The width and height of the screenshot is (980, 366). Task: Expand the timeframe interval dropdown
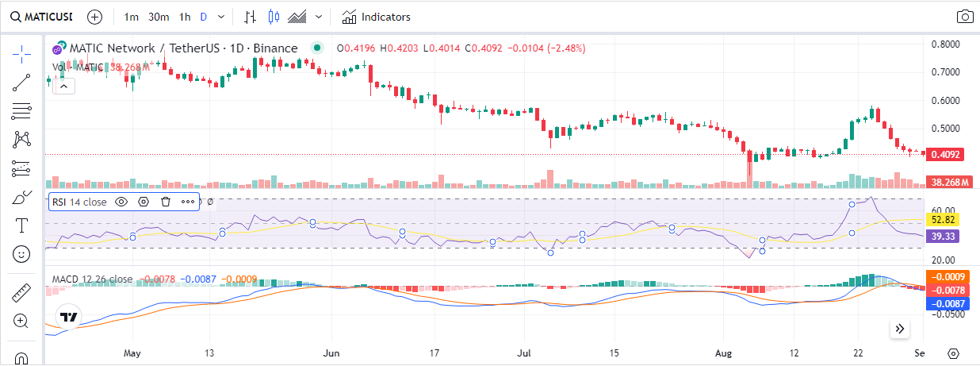(x=221, y=17)
